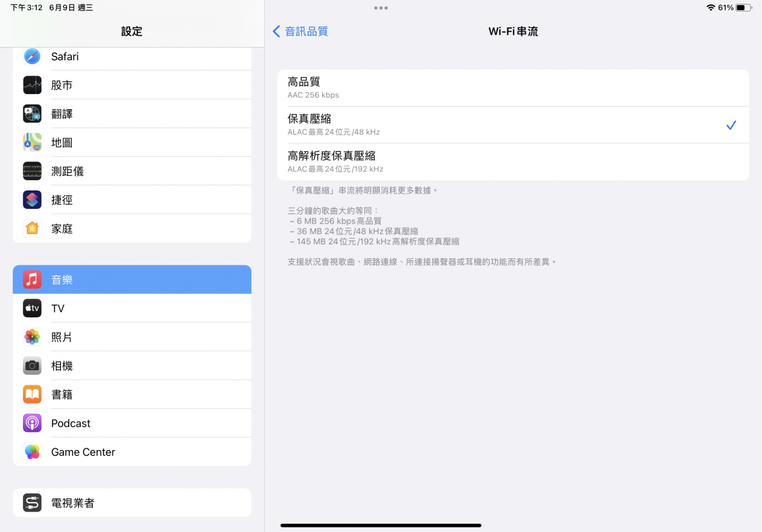Open 測距儀 settings row
Screen dimensions: 762x532
(x=132, y=171)
